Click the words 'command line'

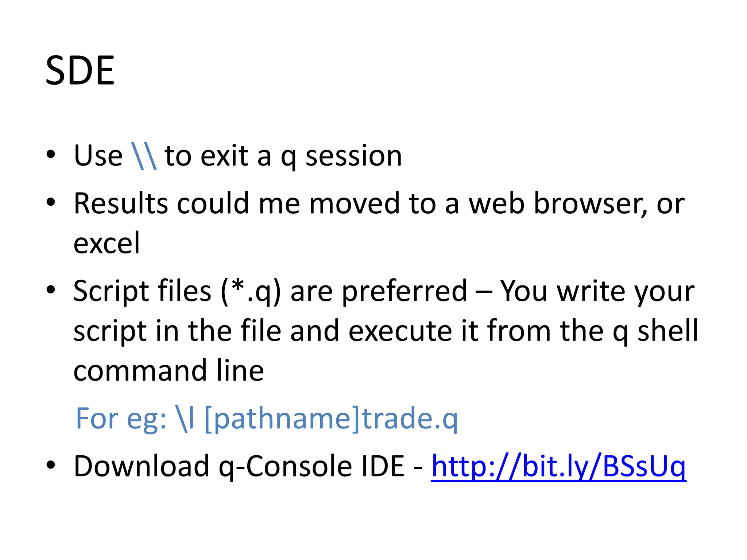tap(169, 371)
